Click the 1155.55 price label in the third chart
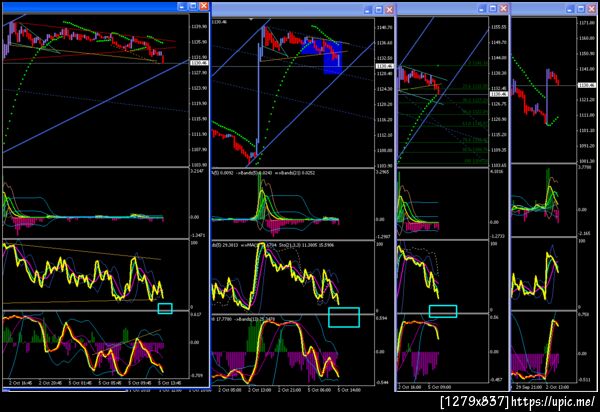This screenshot has width=600, height=412. 499,27
